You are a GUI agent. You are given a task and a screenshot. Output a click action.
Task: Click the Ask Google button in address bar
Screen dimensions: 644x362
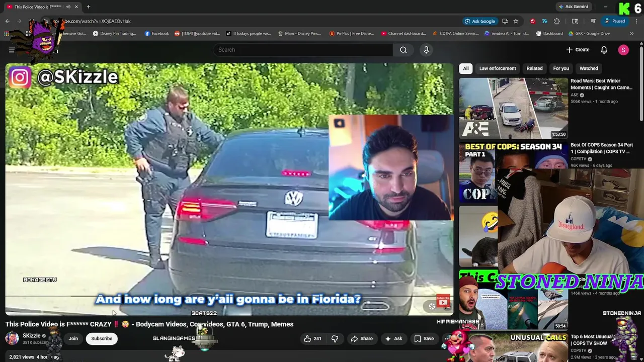pos(480,21)
